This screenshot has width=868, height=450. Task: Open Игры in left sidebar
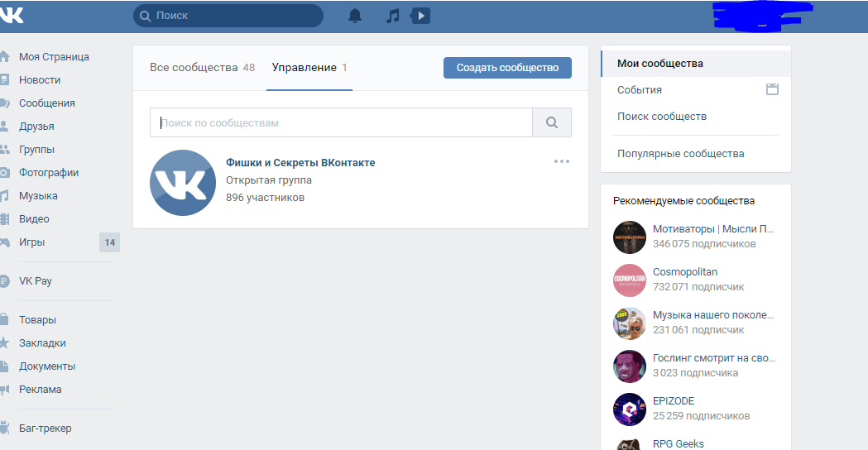click(32, 242)
